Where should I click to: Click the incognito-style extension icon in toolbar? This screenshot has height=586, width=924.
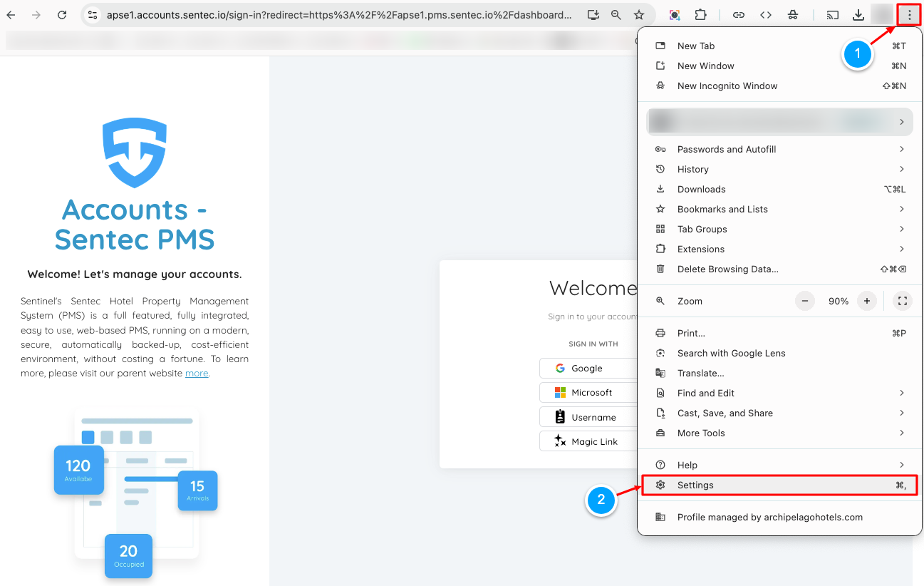(793, 14)
